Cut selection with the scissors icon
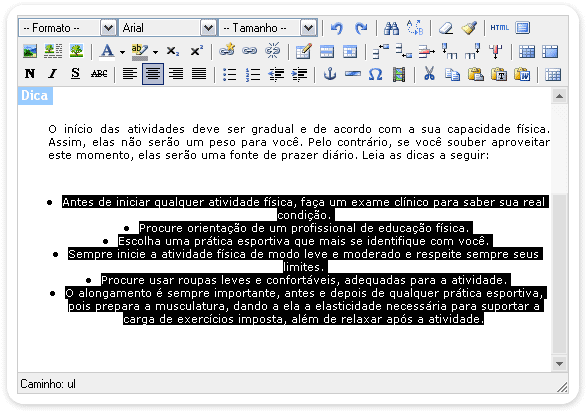This screenshot has width=587, height=413. tap(429, 74)
